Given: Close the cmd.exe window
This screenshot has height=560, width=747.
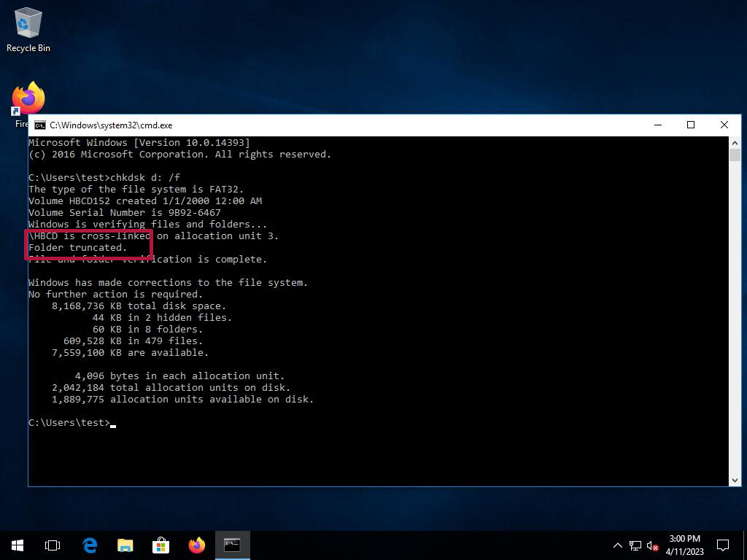Looking at the screenshot, I should click(x=724, y=125).
